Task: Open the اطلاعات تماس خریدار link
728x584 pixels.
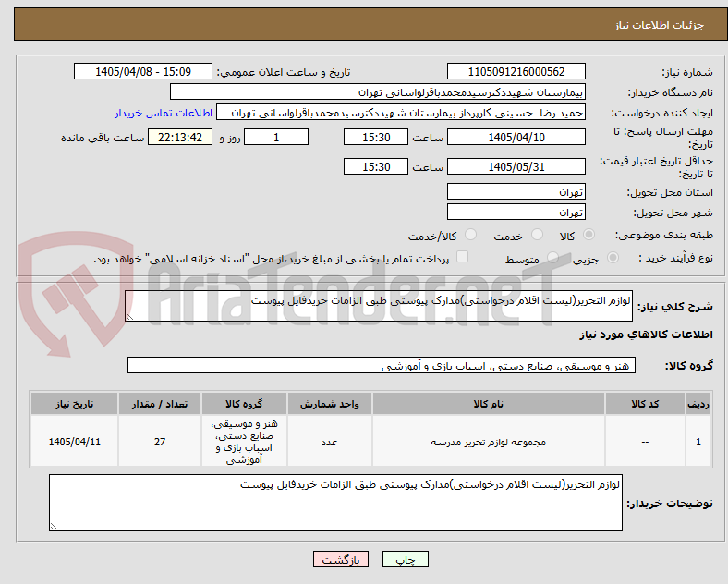Action: click(x=164, y=113)
